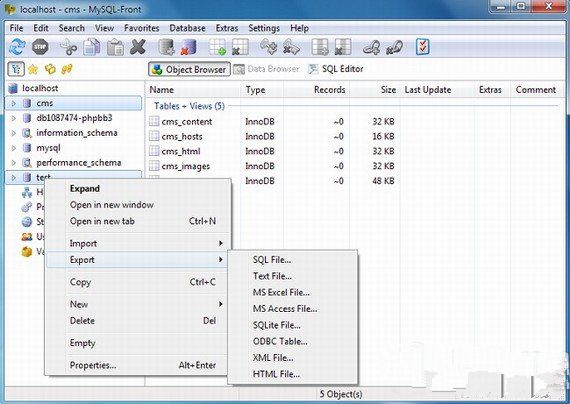Expand the information_schema node arrow

pyautogui.click(x=13, y=133)
